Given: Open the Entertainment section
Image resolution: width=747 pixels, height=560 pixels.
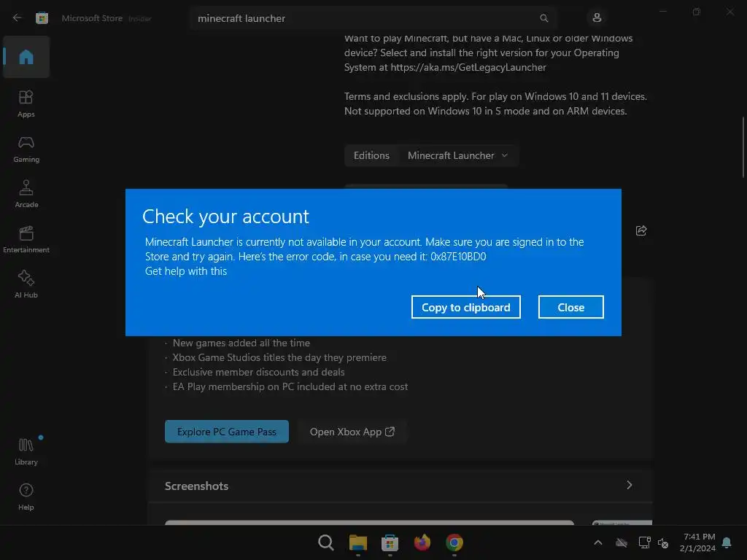Looking at the screenshot, I should pos(26,239).
